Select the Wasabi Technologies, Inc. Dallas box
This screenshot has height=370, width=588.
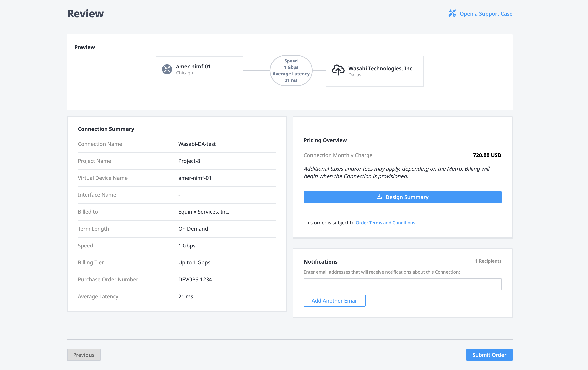pos(374,71)
